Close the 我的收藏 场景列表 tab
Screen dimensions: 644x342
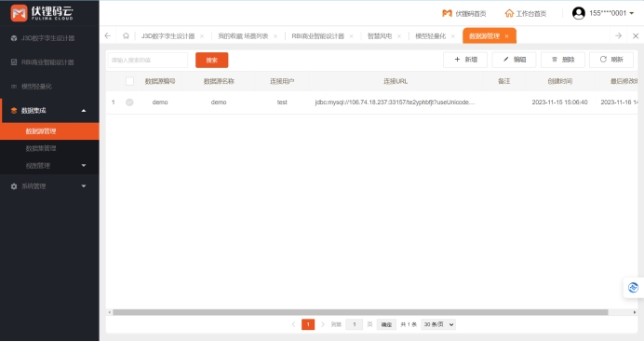click(x=275, y=36)
